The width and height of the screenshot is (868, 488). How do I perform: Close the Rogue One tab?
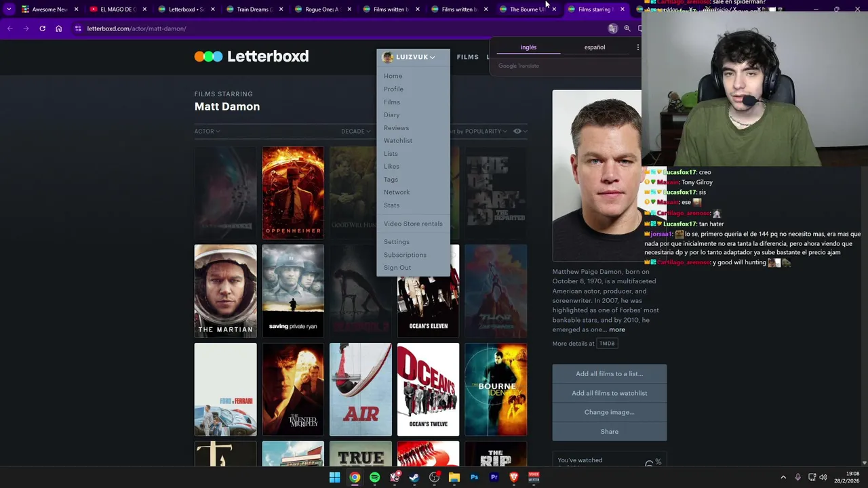coord(349,9)
